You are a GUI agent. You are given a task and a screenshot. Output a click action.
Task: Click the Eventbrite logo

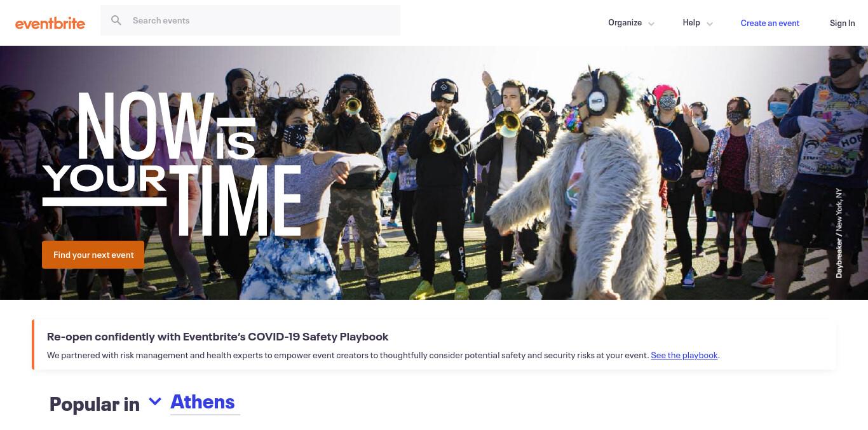click(50, 24)
